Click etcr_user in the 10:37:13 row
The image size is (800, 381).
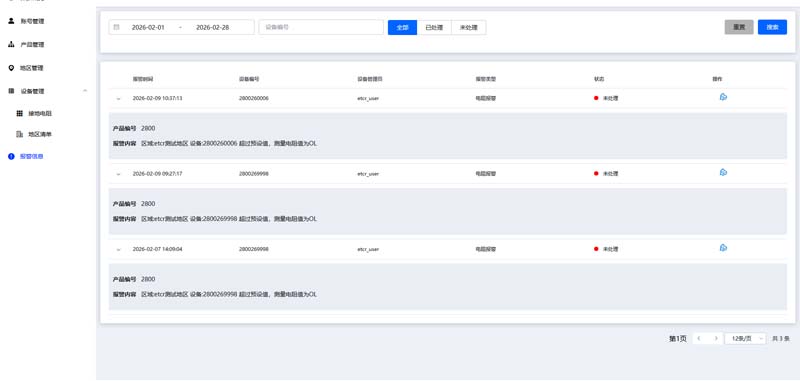(x=368, y=98)
